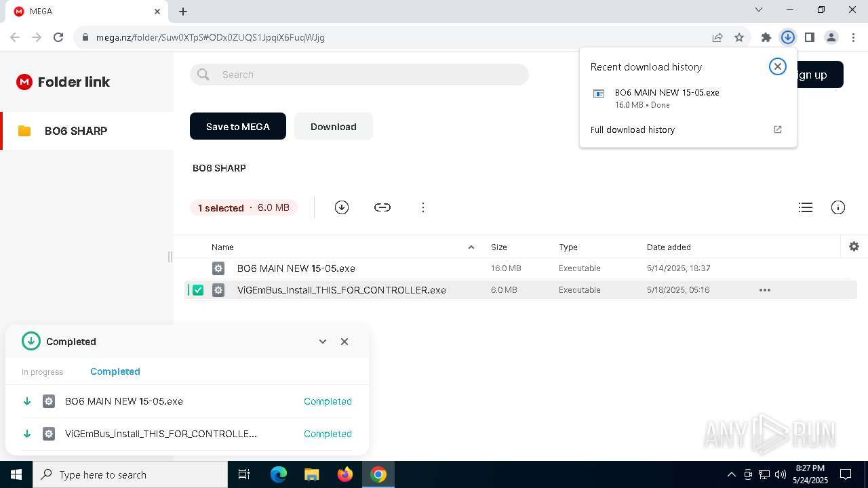The width and height of the screenshot is (868, 488).
Task: Switch to list view icon
Action: (806, 207)
